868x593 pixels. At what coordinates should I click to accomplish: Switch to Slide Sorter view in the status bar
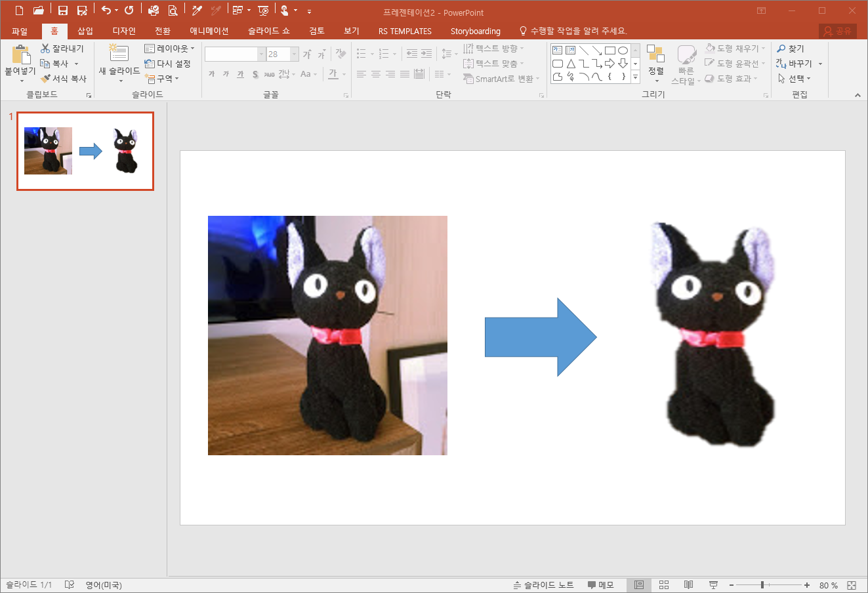tap(664, 585)
